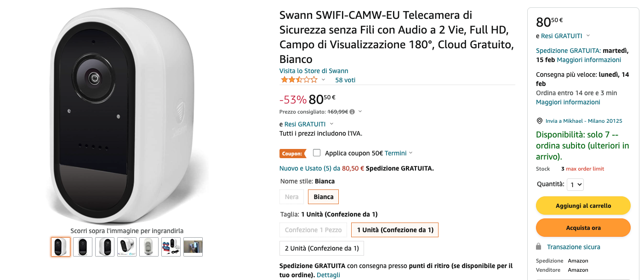Viewport: 644px width, 280px height.
Task: Click the Acquista ora button
Action: coord(583,228)
